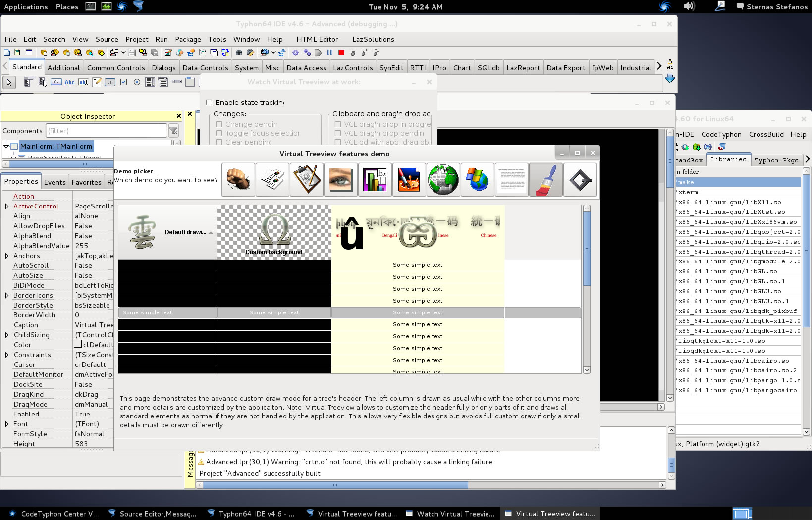Expand the ChildSizing property
This screenshot has width=812, height=520.
coord(6,335)
